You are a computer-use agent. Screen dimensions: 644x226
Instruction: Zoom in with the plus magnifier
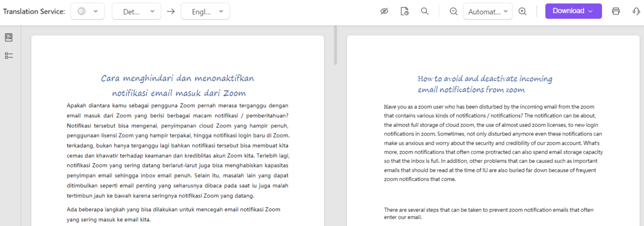(x=523, y=11)
